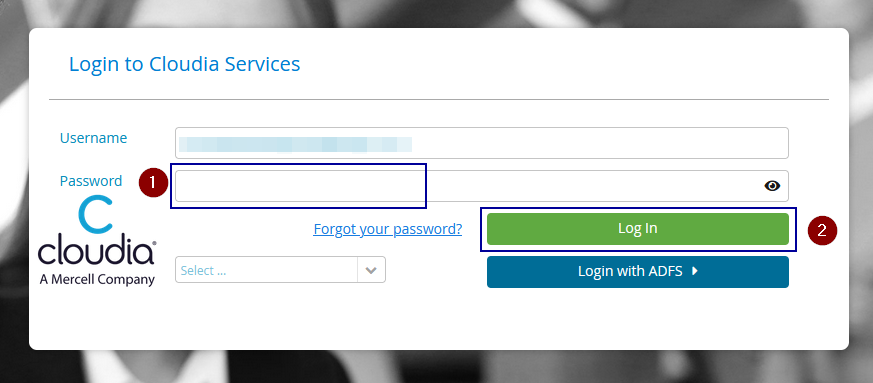Image resolution: width=873 pixels, height=383 pixels.
Task: Click the Password field label
Action: coord(91,181)
